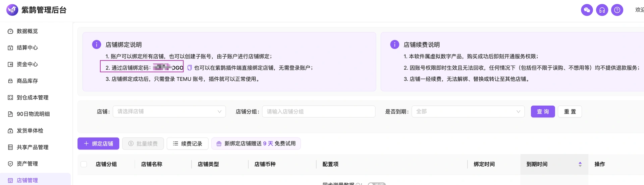Toggle the 同步测量数据 switch

(x=377, y=184)
